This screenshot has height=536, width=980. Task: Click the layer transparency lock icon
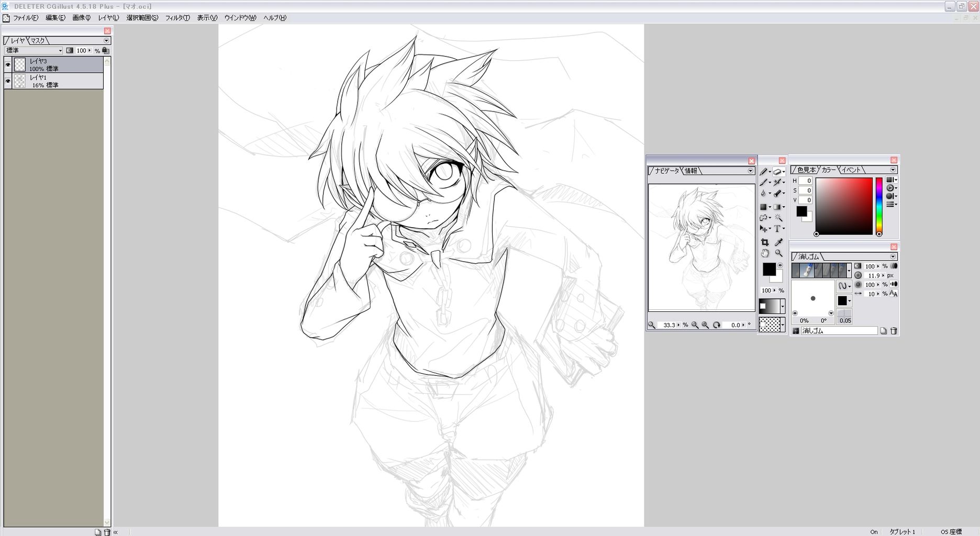[x=106, y=51]
